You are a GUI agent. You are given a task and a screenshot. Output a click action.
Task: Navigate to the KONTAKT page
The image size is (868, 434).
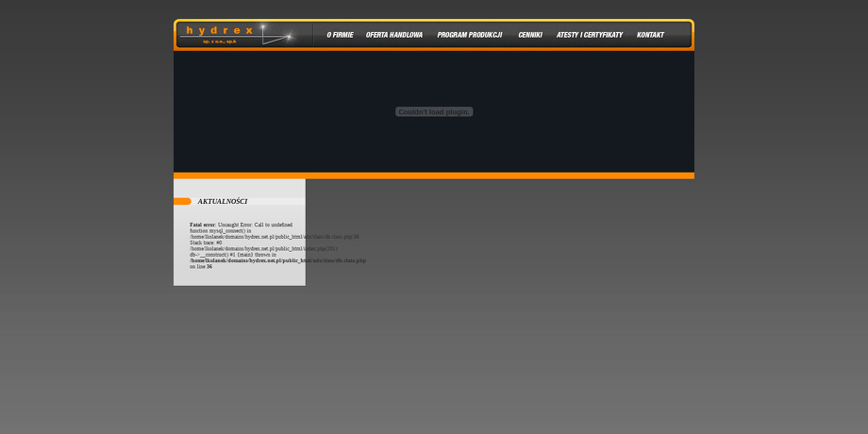pos(650,35)
